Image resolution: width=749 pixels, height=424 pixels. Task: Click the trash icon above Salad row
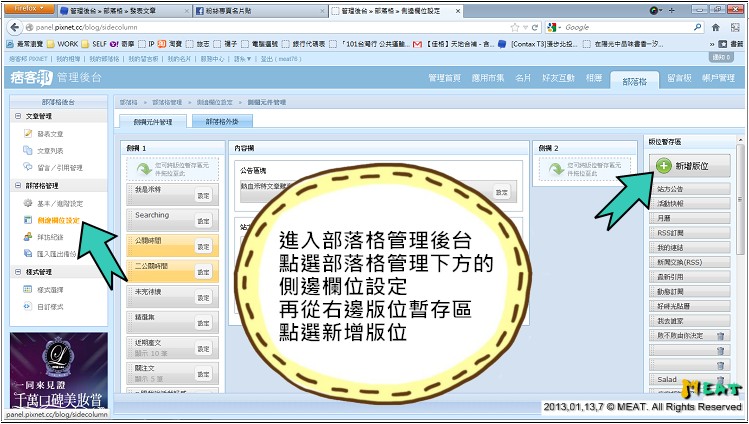click(720, 365)
